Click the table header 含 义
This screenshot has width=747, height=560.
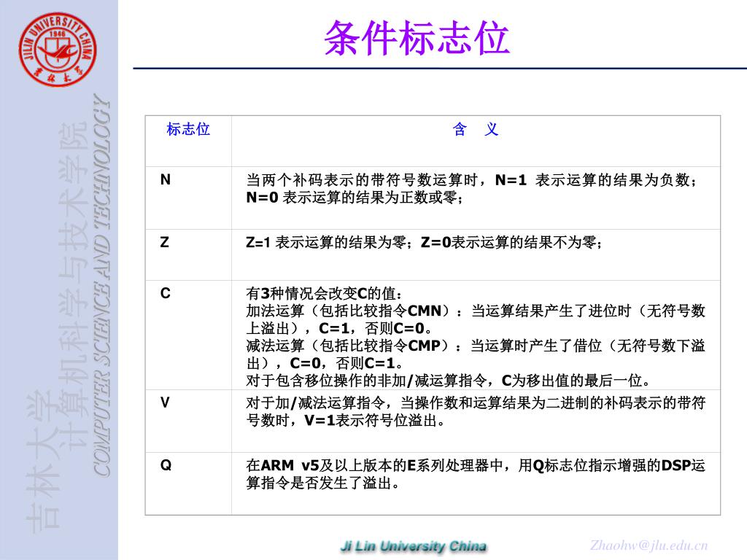(x=476, y=129)
